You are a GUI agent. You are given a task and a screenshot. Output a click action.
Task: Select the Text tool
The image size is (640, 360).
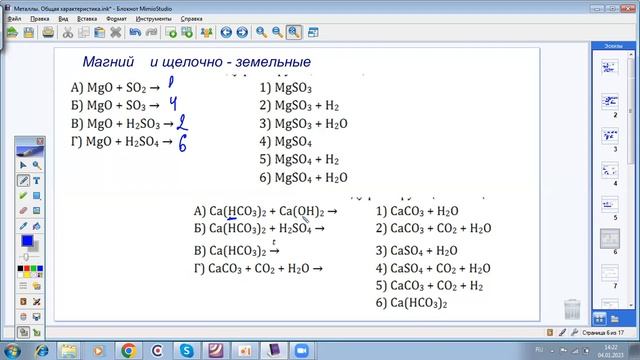coord(37,180)
